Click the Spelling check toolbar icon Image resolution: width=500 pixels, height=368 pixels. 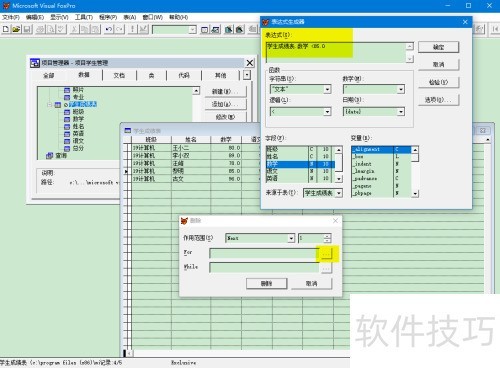click(61, 29)
